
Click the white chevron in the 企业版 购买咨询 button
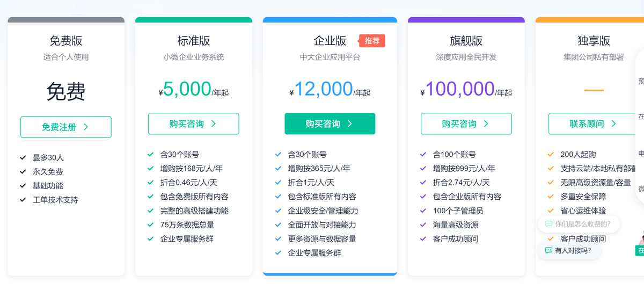[350, 124]
